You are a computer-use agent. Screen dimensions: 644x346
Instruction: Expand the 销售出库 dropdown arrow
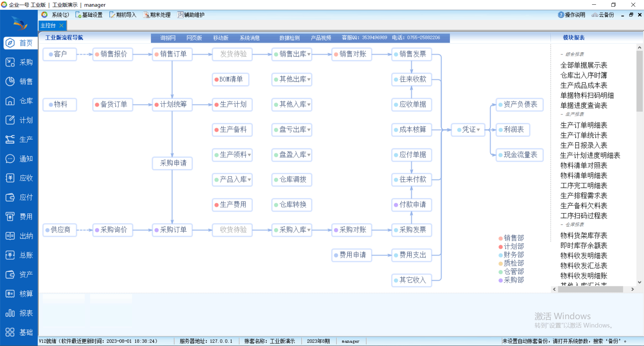coord(309,54)
